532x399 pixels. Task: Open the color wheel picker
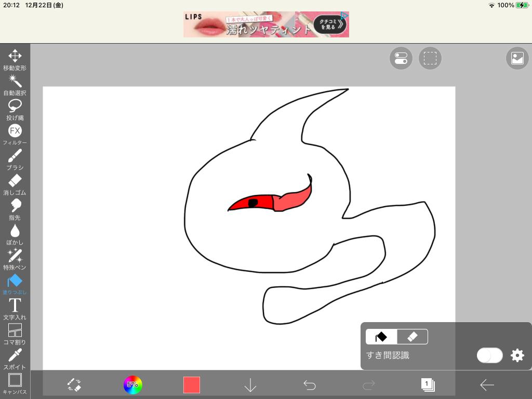coord(132,385)
